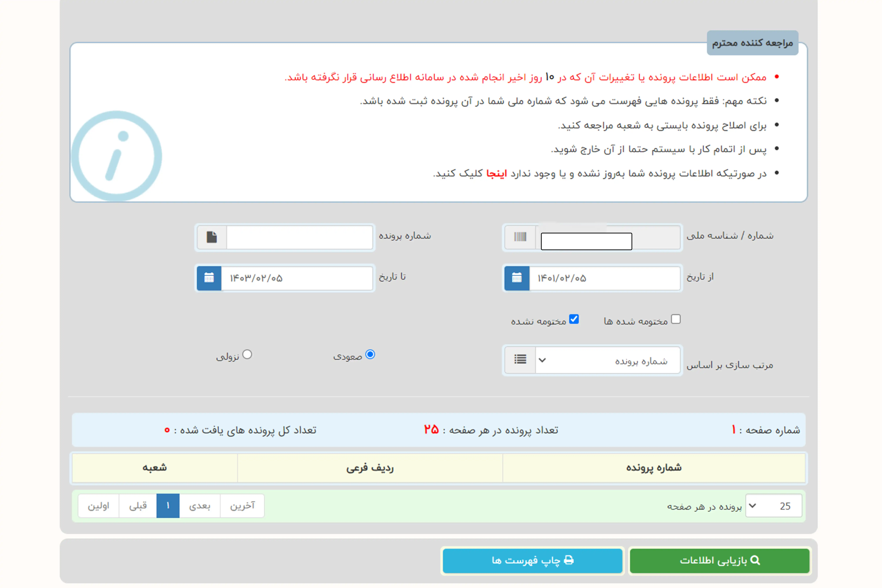The width and height of the screenshot is (882, 588).
Task: Click the شماره پرونده input field
Action: coord(299,237)
